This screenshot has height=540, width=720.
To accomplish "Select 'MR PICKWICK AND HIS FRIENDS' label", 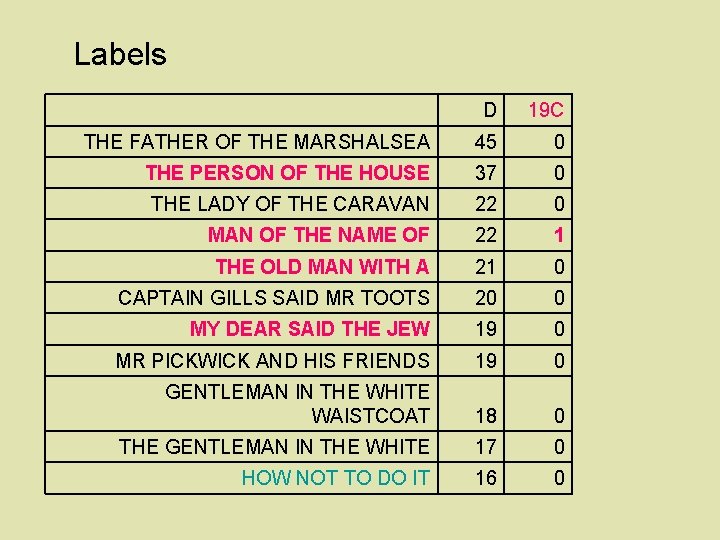I will click(x=273, y=360).
